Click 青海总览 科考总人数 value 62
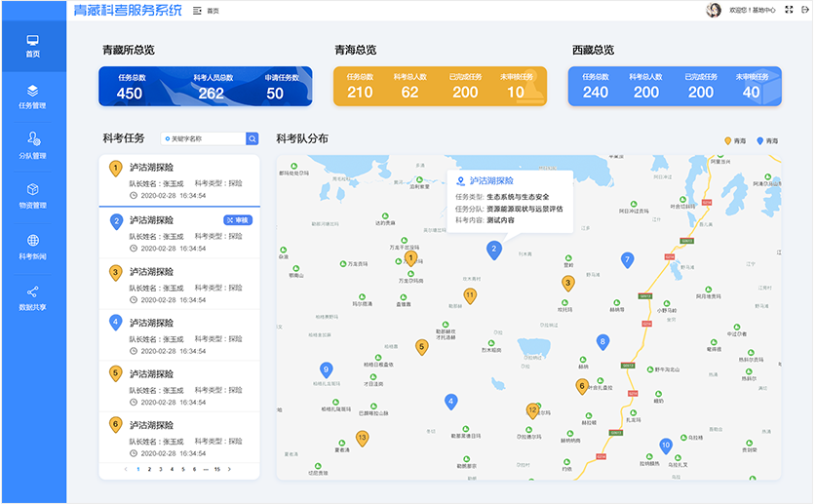 409,93
